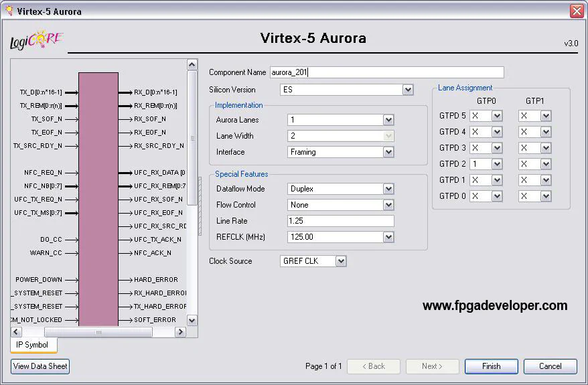
Task: Click the Component Name text field
Action: pos(386,72)
